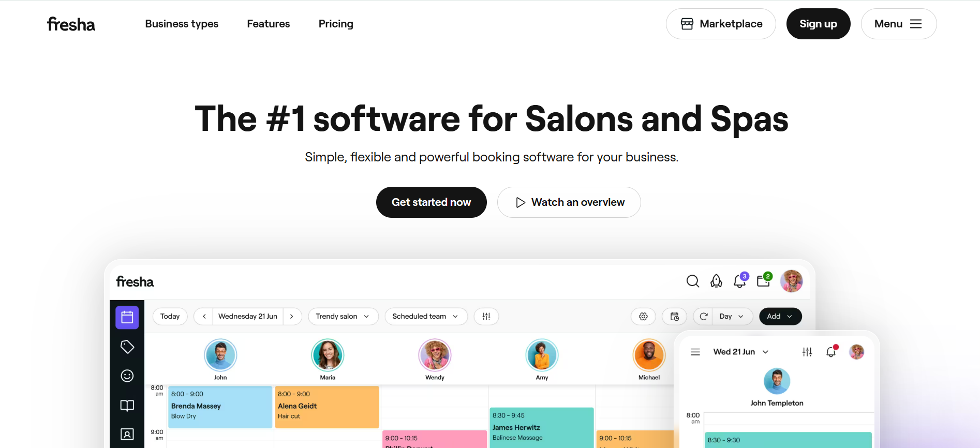980x448 pixels.
Task: Click the Wednesday 21 Jun date label
Action: point(248,316)
